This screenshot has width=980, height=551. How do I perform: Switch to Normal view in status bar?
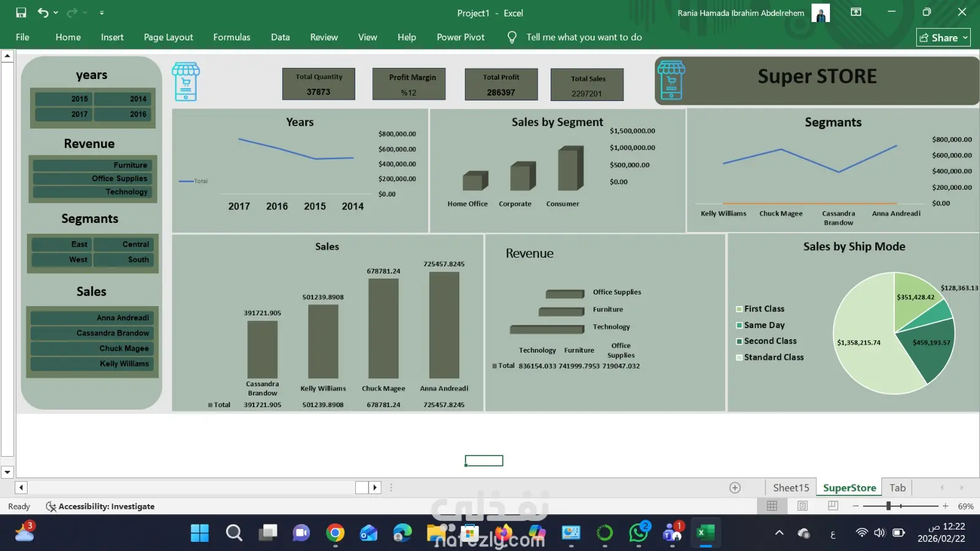pos(772,506)
